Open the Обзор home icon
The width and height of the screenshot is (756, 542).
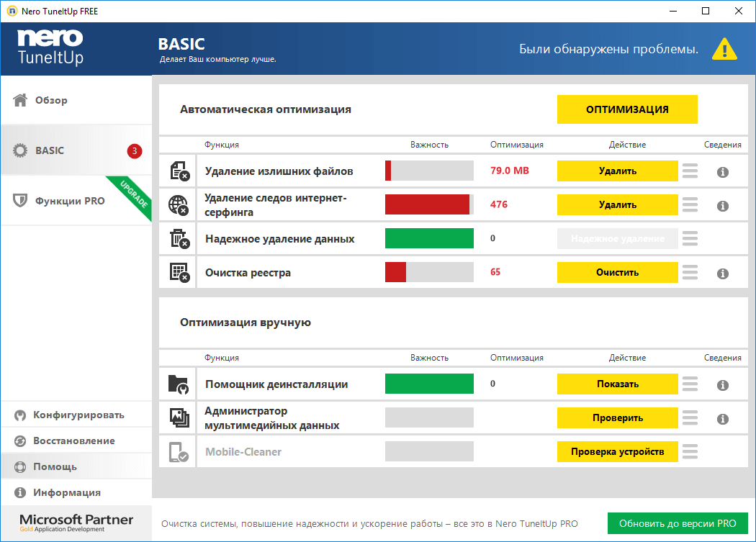coord(20,100)
